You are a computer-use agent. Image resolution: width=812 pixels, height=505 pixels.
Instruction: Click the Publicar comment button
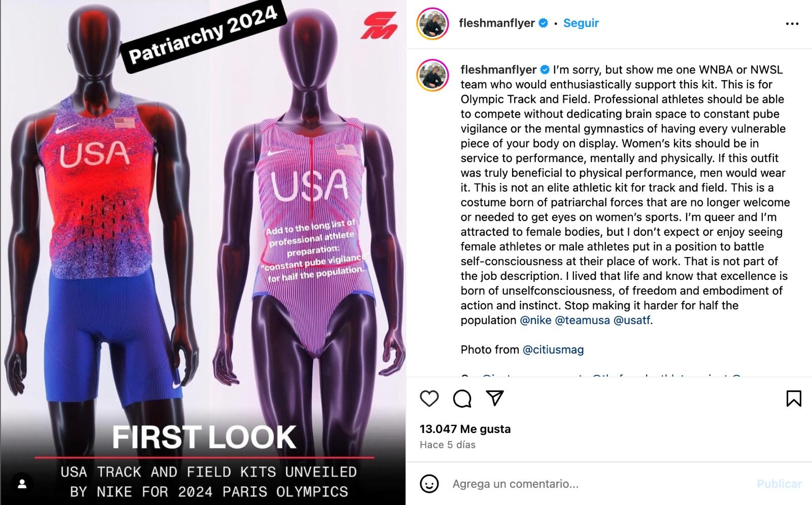coord(780,484)
